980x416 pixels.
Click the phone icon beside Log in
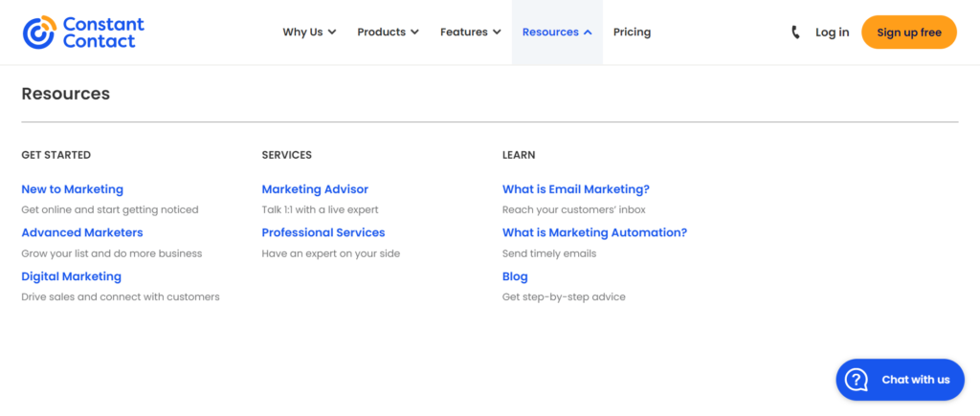(795, 33)
